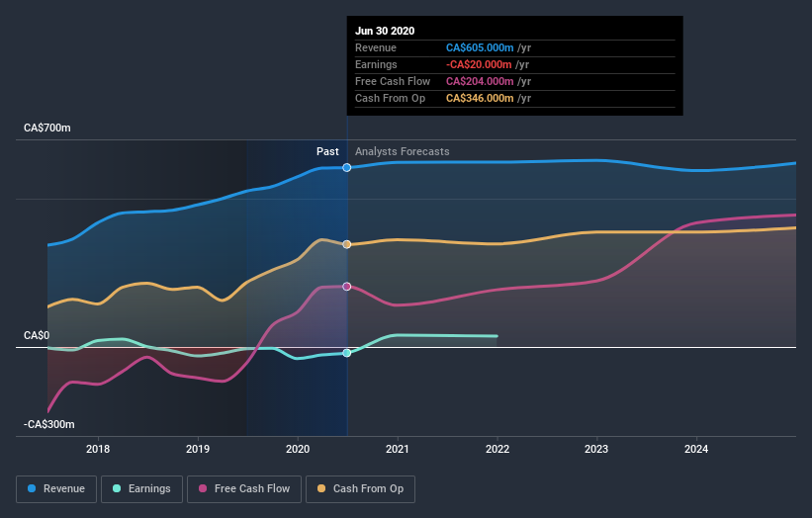
Task: Click the Cash From Op label in tooltip
Action: (x=391, y=98)
